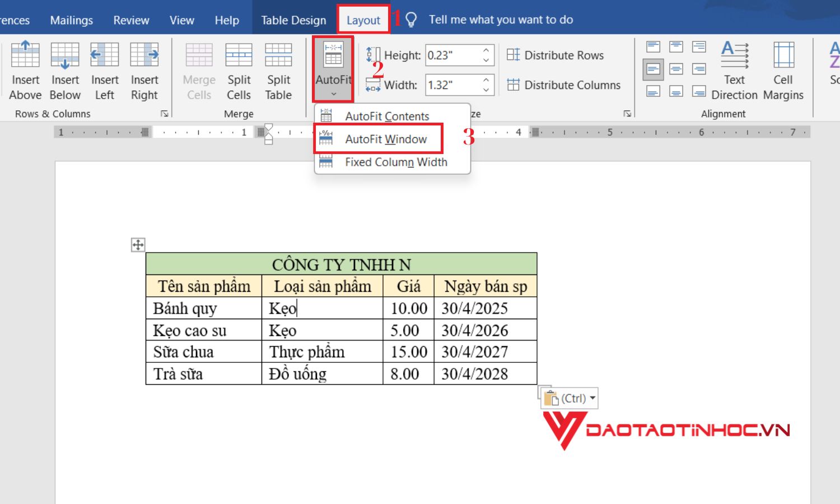Viewport: 840px width, 504px height.
Task: Switch to the Table Design tab
Action: click(x=293, y=19)
